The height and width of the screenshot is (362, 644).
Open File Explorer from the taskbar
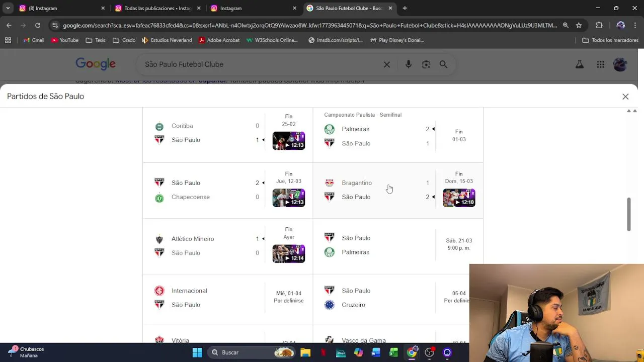pos(305,352)
